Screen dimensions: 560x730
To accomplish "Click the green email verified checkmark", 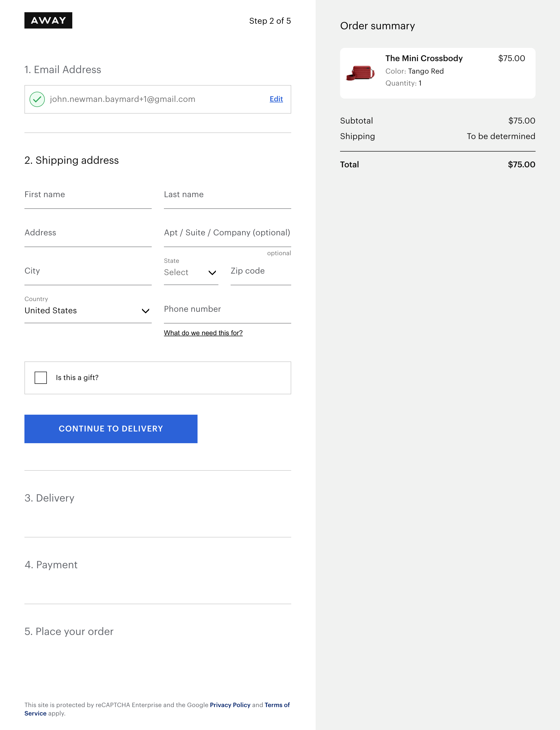I will click(x=37, y=99).
